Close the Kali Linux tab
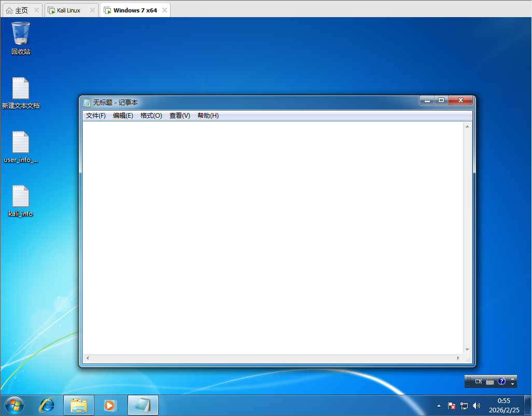 tap(92, 10)
